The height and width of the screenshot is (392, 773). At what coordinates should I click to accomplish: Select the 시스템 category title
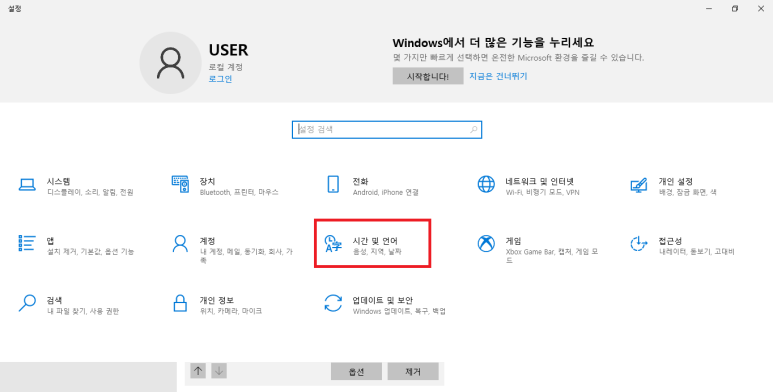[x=59, y=181]
